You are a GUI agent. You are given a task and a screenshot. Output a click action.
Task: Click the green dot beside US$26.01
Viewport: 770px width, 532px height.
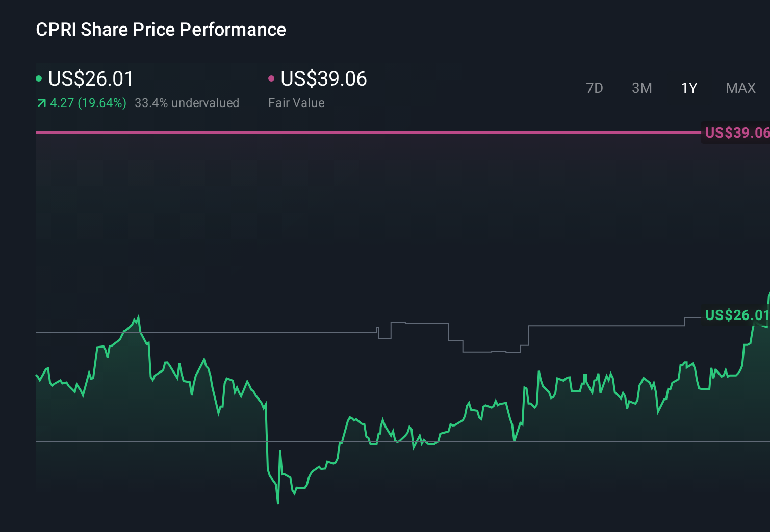click(39, 78)
